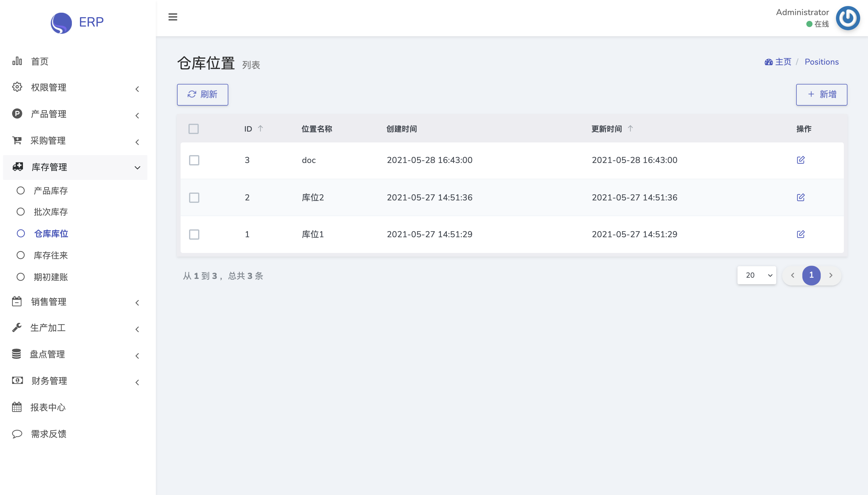Open the Administrator avatar power icon
This screenshot has height=495, width=868.
tap(847, 18)
